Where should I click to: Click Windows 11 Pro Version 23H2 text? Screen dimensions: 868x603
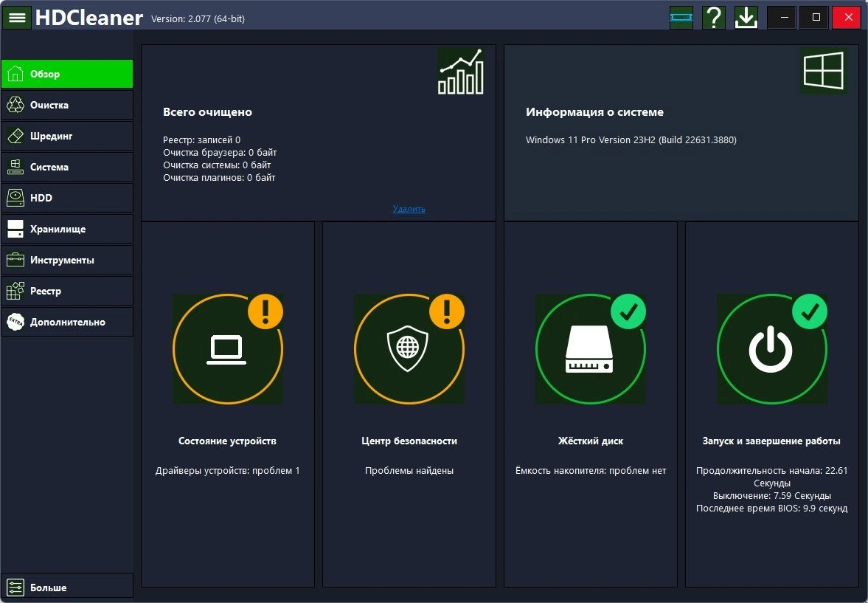[631, 140]
